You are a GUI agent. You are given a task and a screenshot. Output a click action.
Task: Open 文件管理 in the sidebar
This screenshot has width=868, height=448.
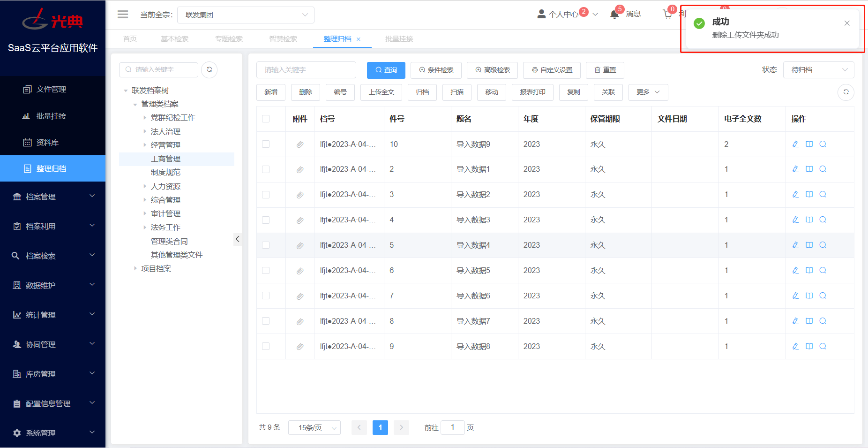[x=52, y=89]
